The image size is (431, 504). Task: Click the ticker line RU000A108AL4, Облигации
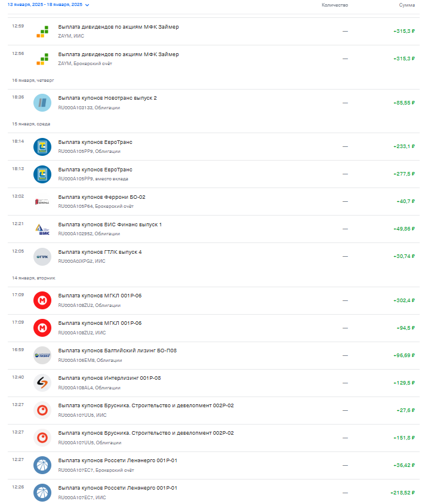(90, 388)
